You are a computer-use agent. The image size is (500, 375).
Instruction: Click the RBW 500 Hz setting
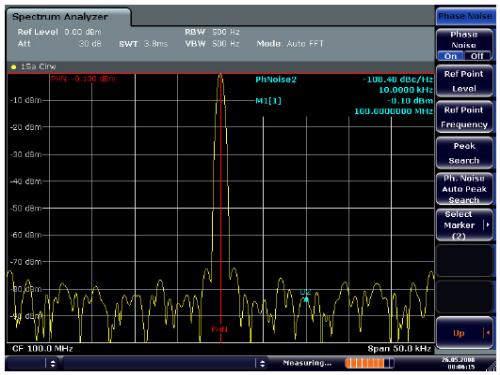pos(212,32)
